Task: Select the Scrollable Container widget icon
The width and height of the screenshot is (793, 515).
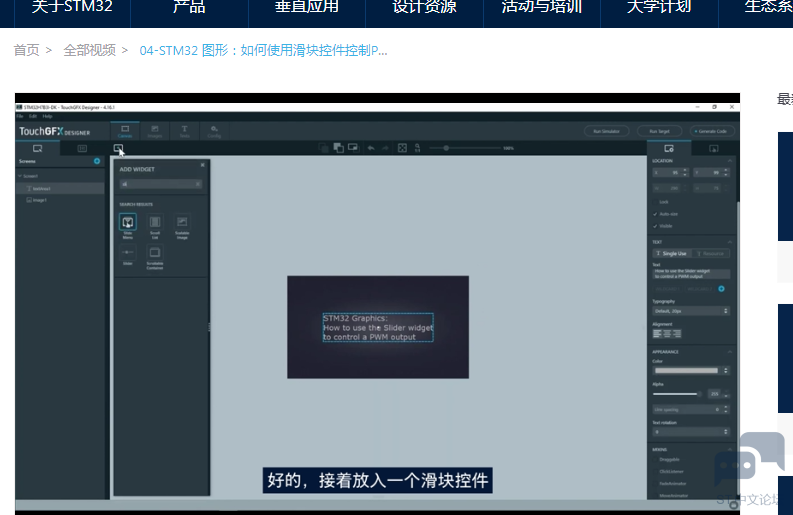Action: [155, 252]
